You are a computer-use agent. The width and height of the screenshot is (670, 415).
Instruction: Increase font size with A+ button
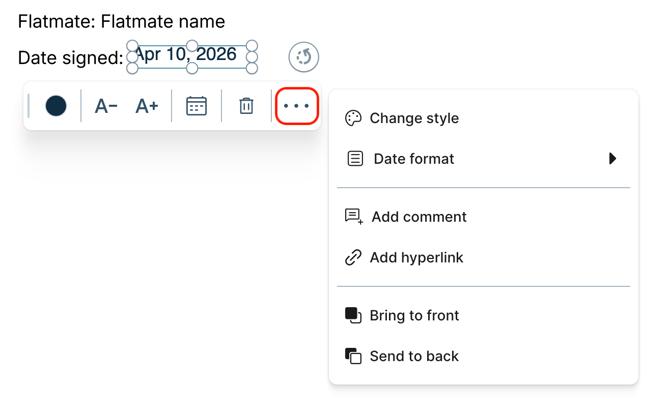tap(147, 106)
